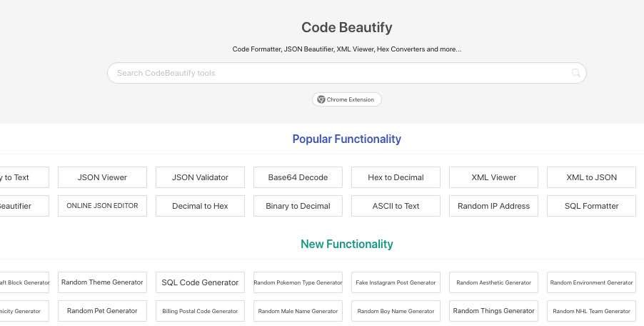Screen dimensions: 644x326
Task: Open JSON Viewer tool
Action: (x=102, y=177)
